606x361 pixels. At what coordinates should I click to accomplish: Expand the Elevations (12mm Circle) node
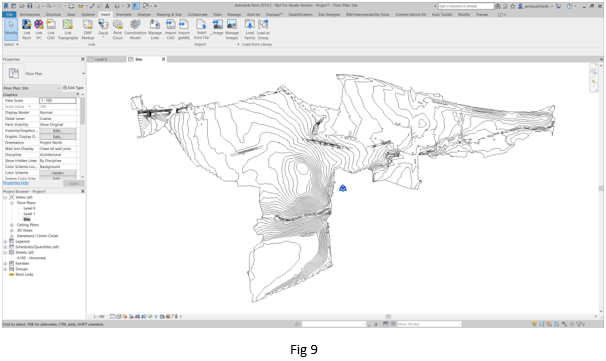pyautogui.click(x=12, y=236)
